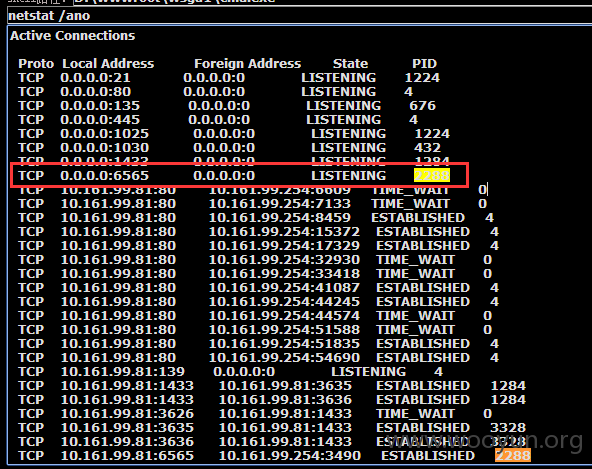Click orange highlighted PID 2288

[513, 455]
